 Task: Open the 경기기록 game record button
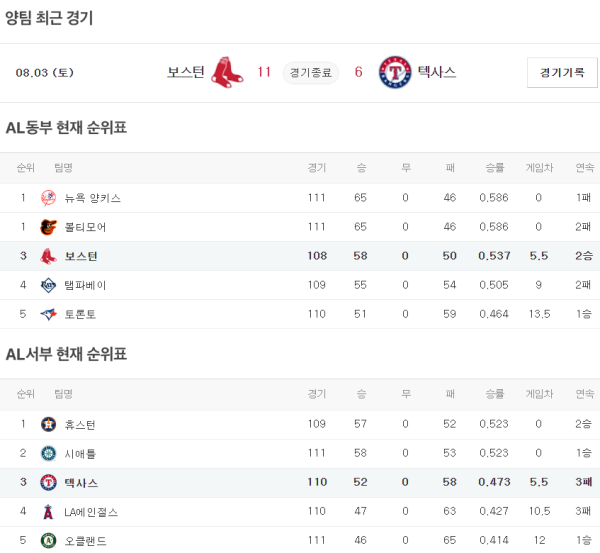[562, 73]
